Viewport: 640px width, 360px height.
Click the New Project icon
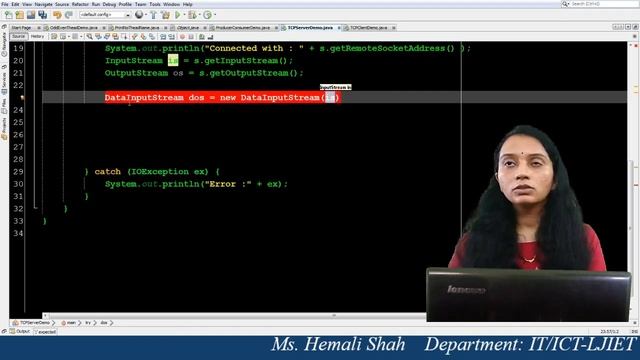coord(20,15)
